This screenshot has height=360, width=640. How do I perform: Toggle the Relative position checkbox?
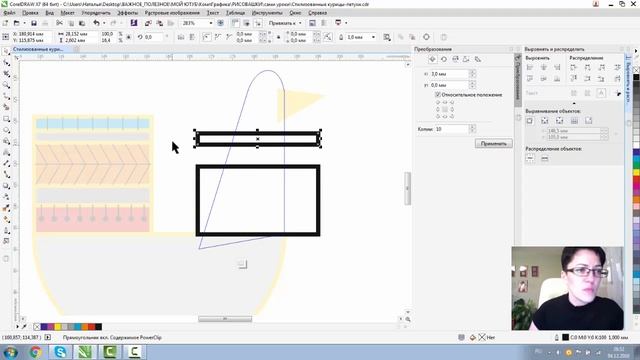(438, 95)
